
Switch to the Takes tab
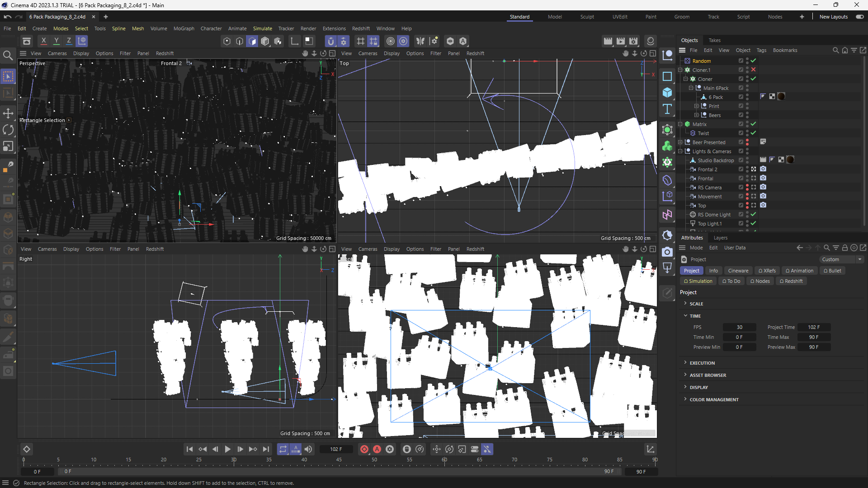(716, 40)
